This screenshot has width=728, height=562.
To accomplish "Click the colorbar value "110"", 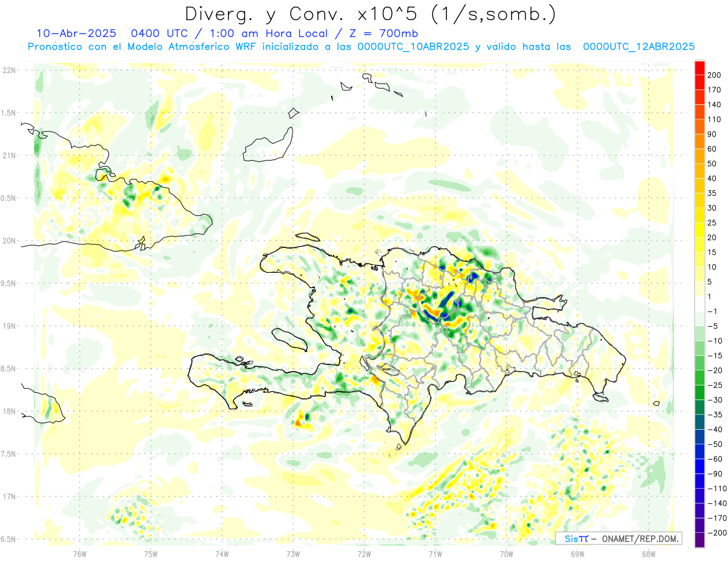I will point(715,119).
